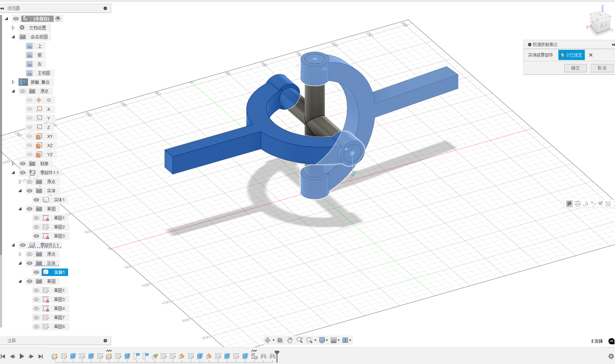Click the 草图2 sketch icon
Screen dimensions: 615x364
(x=46, y=227)
